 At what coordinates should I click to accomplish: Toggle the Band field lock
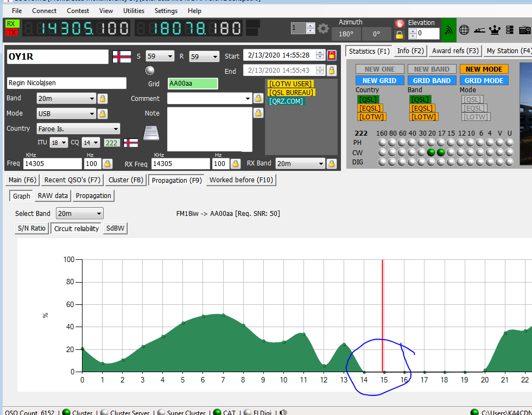click(x=103, y=98)
